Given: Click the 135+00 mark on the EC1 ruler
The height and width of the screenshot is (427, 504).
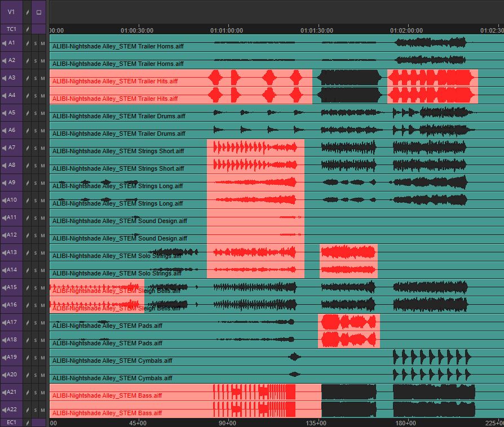Looking at the screenshot, I should (x=316, y=423).
